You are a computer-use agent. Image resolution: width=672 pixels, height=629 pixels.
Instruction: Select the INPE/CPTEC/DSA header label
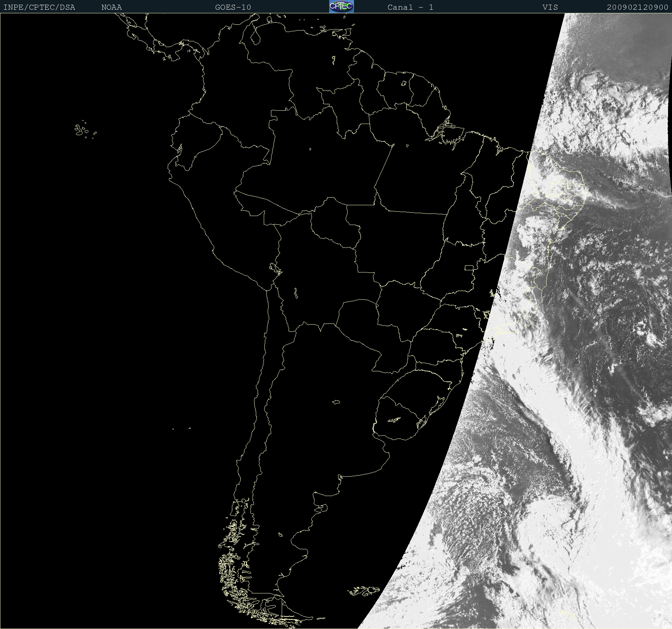(x=39, y=7)
